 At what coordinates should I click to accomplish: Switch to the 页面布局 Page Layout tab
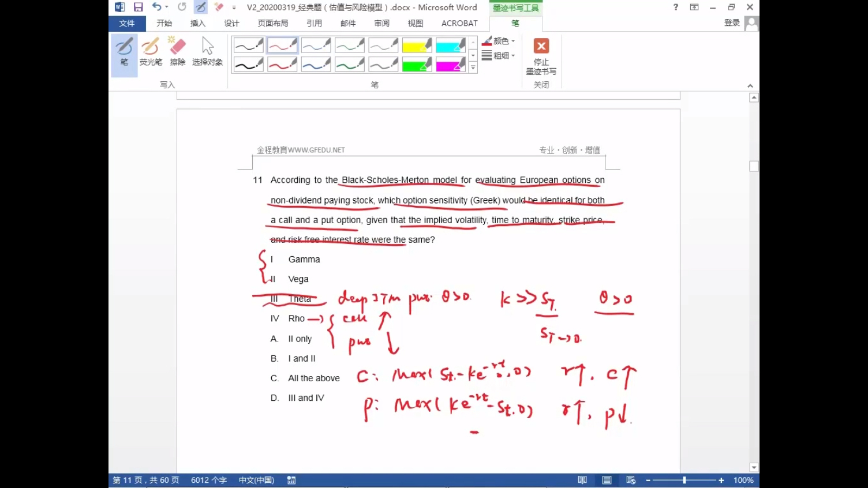point(273,23)
